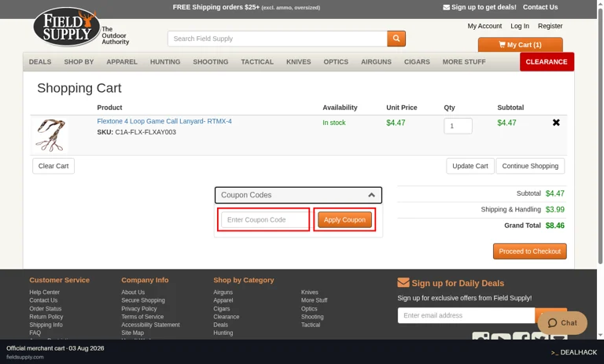Open the footer Cigars category link

(222, 308)
